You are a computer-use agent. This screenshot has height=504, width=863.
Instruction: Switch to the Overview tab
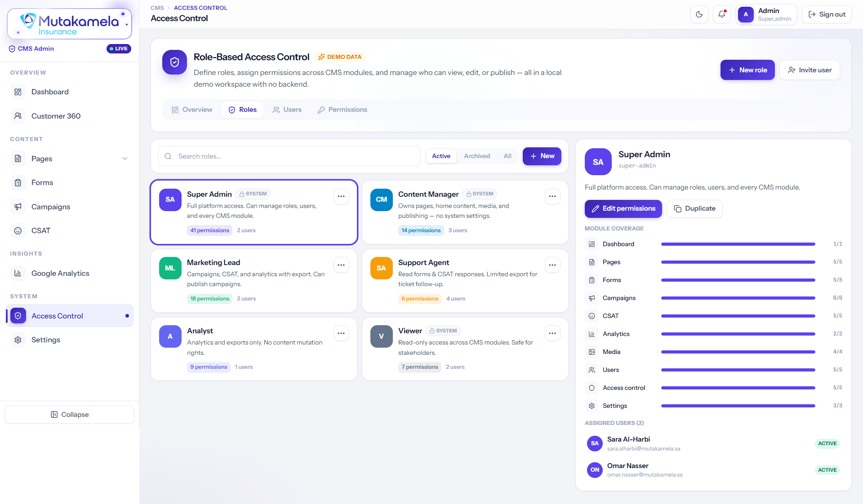(192, 110)
